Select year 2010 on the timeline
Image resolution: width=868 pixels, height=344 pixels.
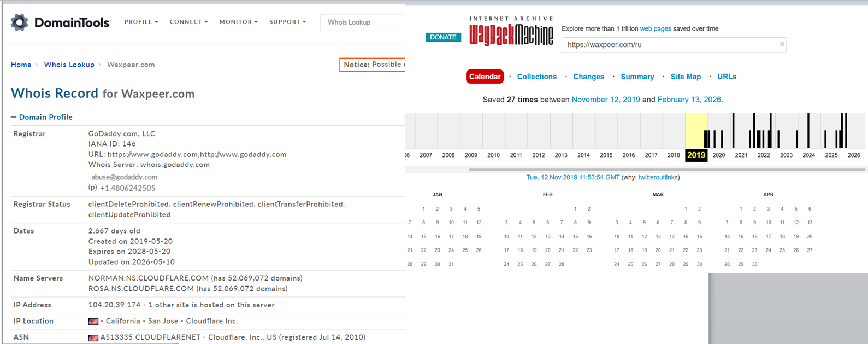tap(493, 155)
